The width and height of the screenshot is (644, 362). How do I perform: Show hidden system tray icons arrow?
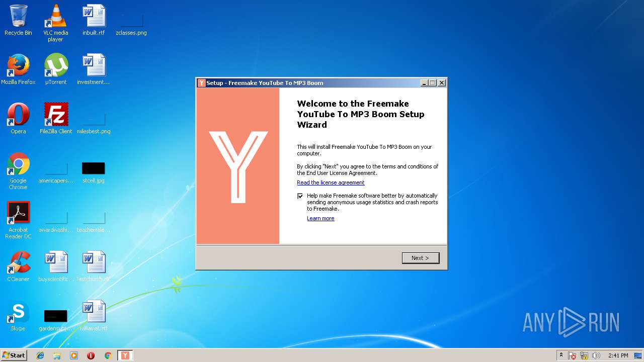(561, 355)
